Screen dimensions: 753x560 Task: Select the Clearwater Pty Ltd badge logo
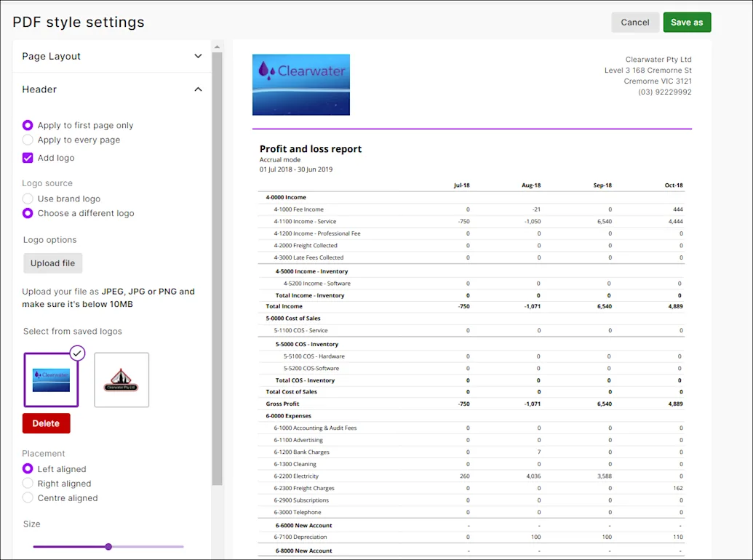click(x=121, y=379)
